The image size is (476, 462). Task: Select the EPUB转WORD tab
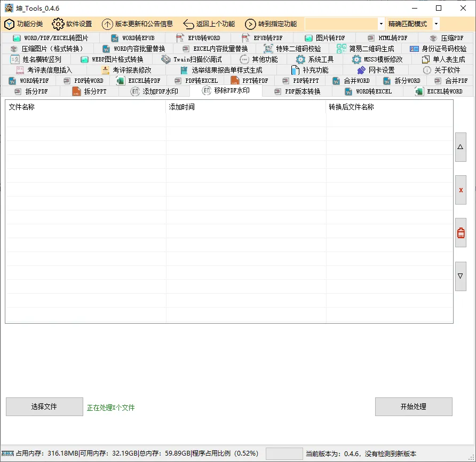(198, 38)
